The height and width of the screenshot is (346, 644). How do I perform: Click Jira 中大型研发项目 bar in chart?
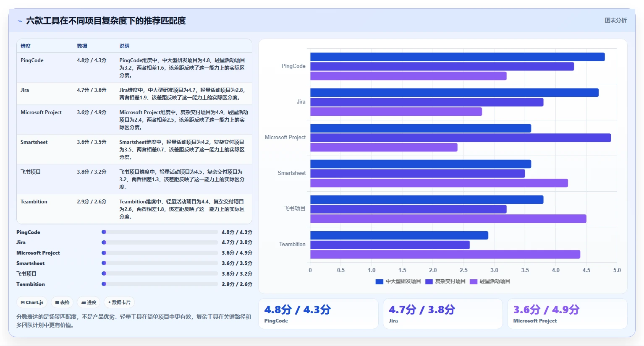pos(454,93)
